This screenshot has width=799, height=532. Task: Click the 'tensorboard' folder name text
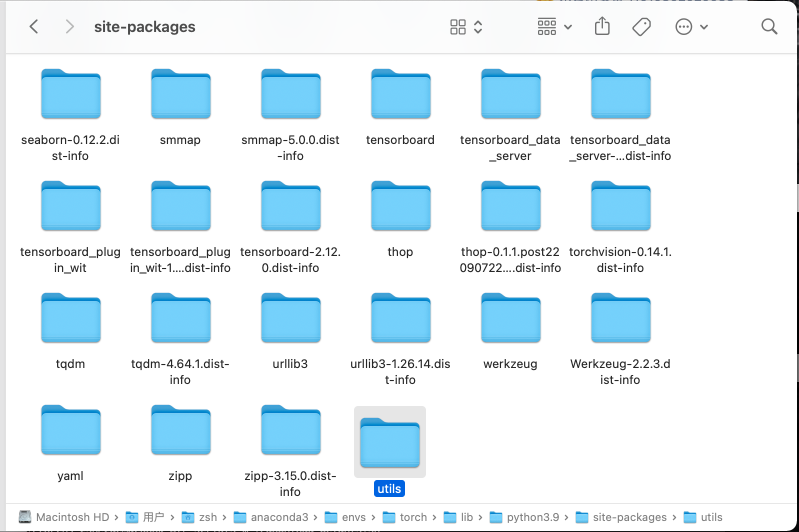pyautogui.click(x=400, y=140)
